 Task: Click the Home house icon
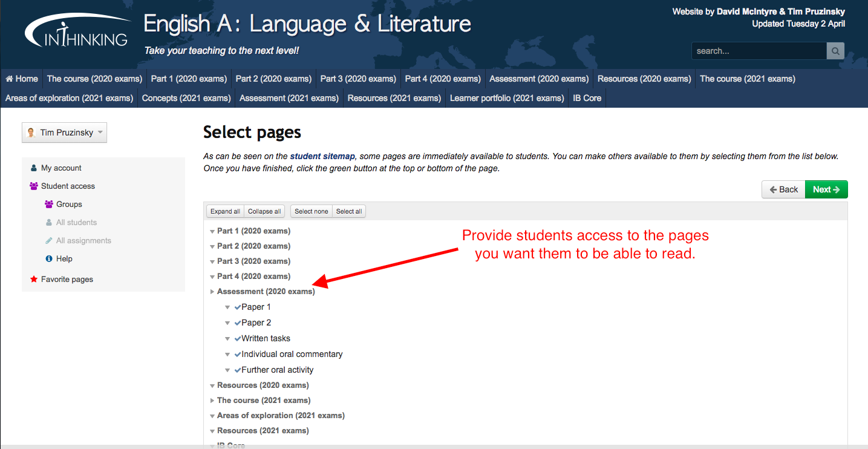[9, 79]
